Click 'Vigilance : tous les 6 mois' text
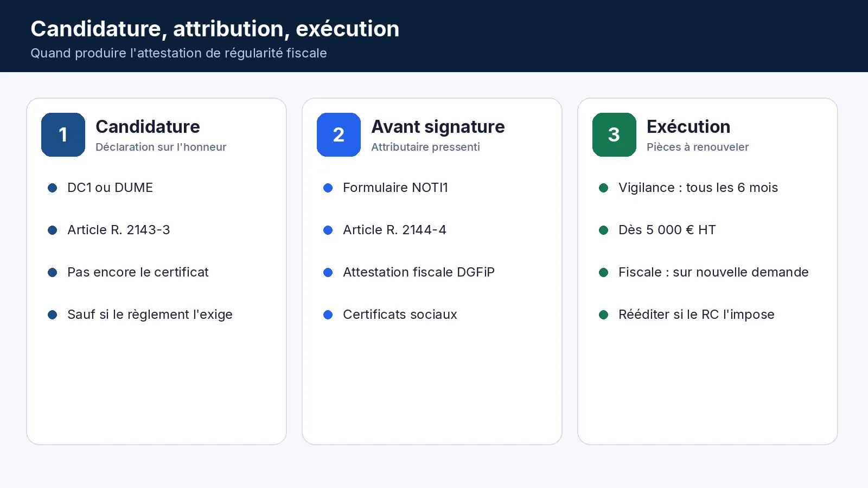The width and height of the screenshot is (868, 488). click(x=698, y=188)
